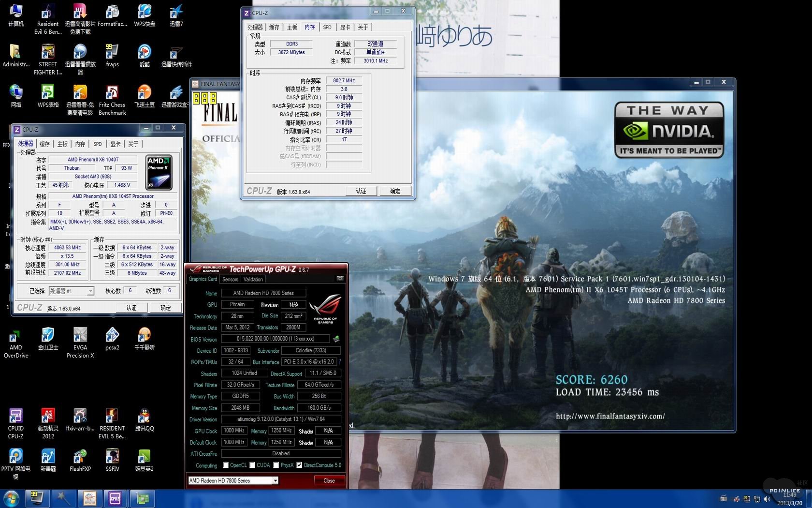Click 认证 in the left CPU-Z window

coord(131,308)
